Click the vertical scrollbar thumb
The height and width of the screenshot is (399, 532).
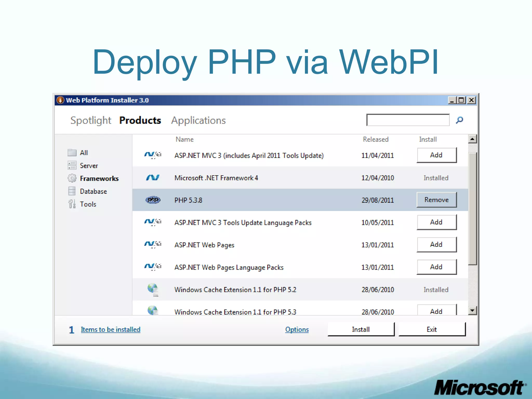(473, 209)
